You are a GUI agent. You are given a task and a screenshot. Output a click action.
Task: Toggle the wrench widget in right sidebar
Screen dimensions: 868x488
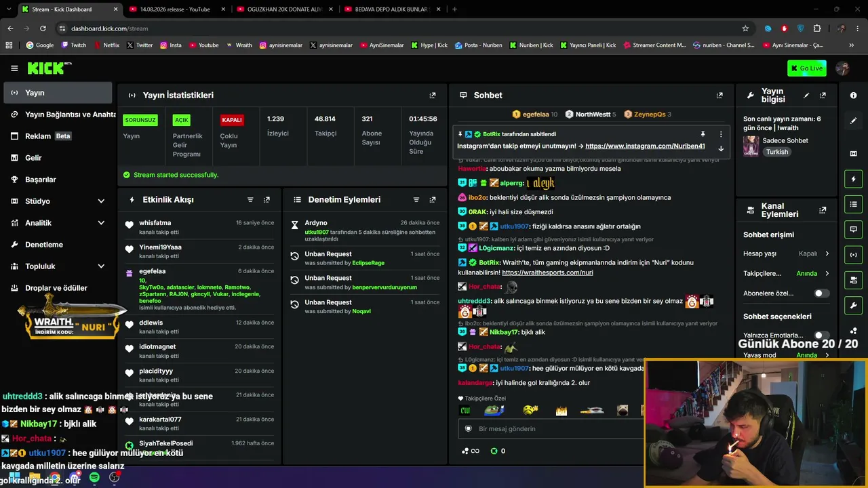(x=853, y=305)
